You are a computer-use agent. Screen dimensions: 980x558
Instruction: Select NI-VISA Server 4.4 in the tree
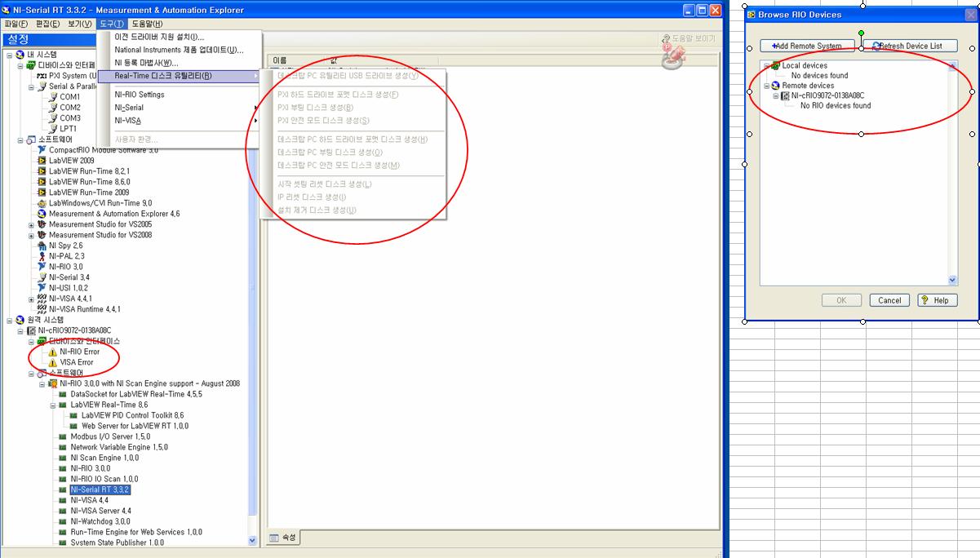click(x=100, y=511)
